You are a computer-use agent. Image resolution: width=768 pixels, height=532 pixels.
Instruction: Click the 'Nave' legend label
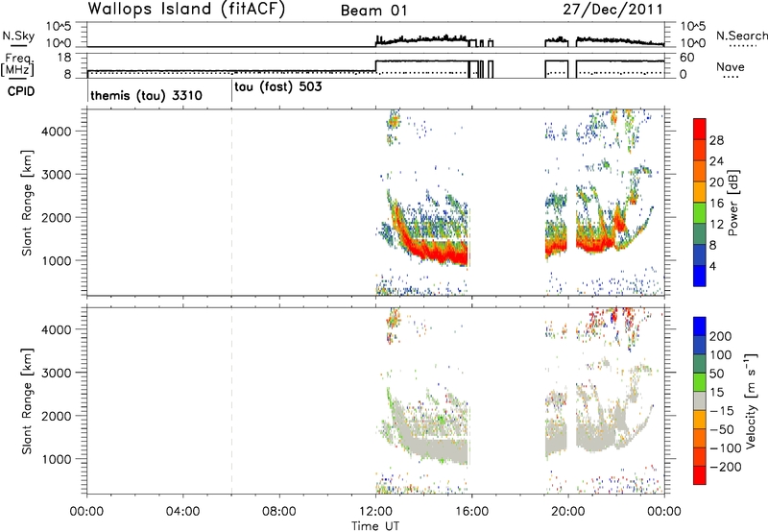pyautogui.click(x=731, y=67)
